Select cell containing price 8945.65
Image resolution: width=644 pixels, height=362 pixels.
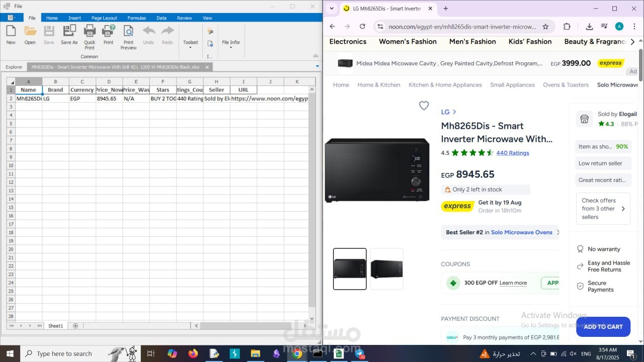(x=109, y=99)
